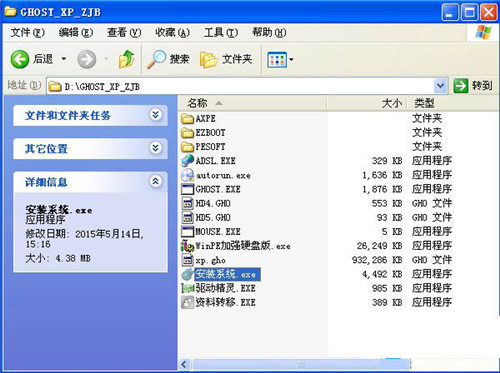Click the horizontal scrollbar left arrow
500x373 pixels.
point(184,364)
